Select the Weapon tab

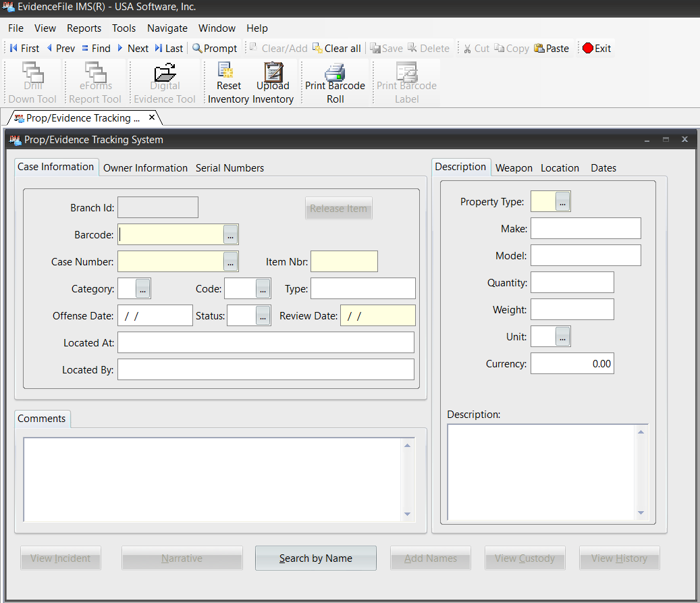(x=514, y=168)
